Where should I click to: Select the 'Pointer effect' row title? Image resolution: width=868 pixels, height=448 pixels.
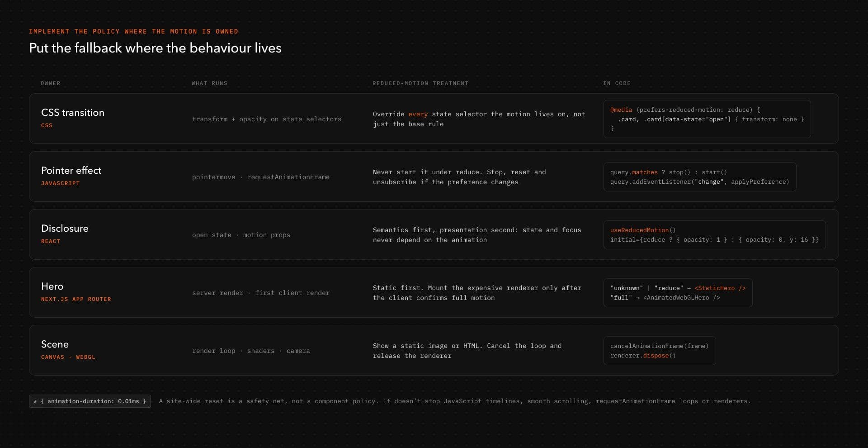[71, 171]
